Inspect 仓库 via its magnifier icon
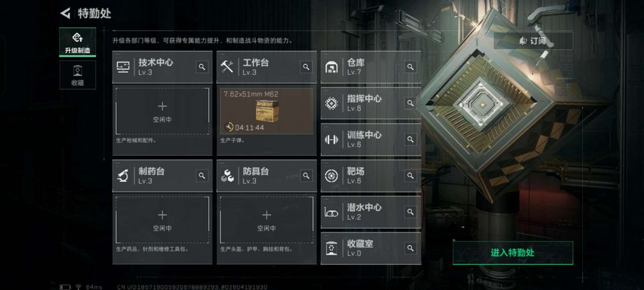This screenshot has width=644, height=290. (410, 67)
